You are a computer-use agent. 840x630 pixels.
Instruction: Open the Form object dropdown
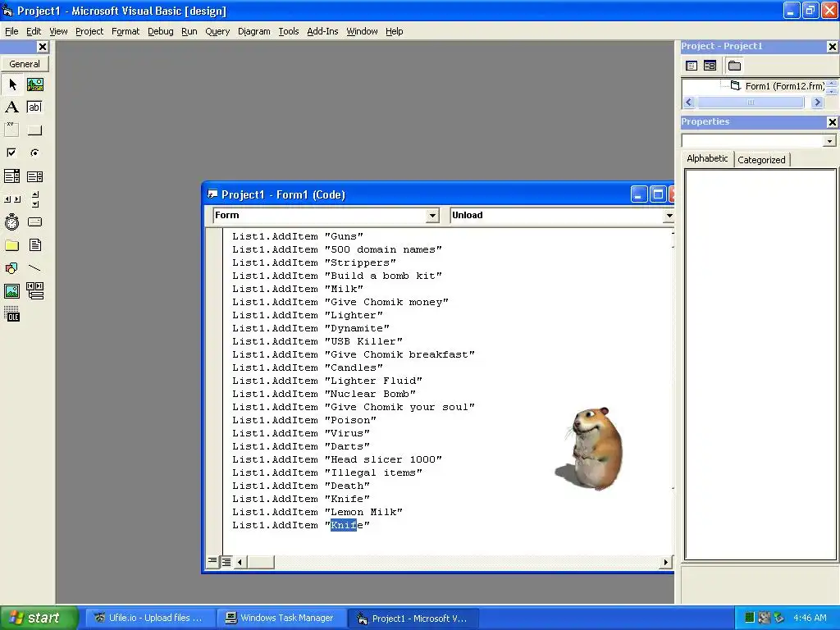432,216
